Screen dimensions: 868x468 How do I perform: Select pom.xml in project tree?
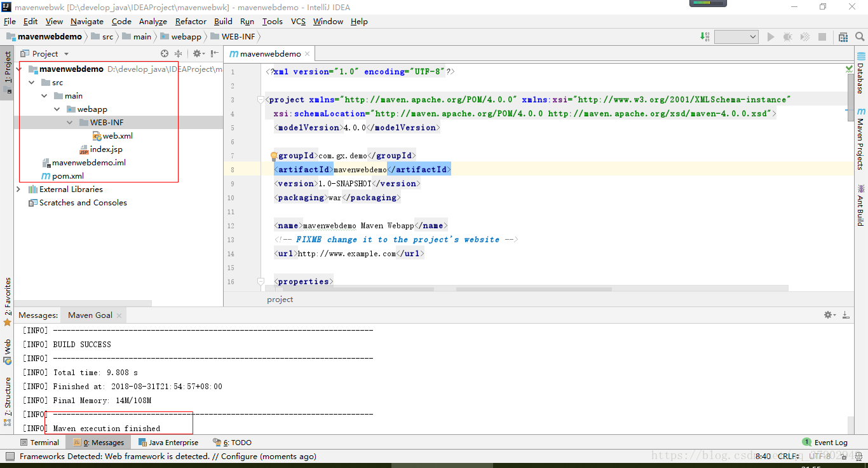62,176
